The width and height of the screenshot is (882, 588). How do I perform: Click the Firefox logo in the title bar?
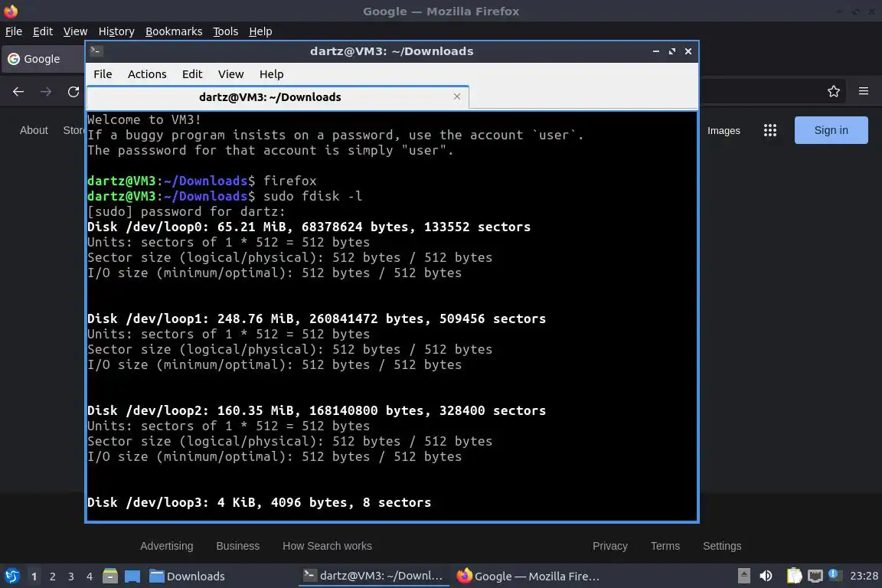(11, 11)
